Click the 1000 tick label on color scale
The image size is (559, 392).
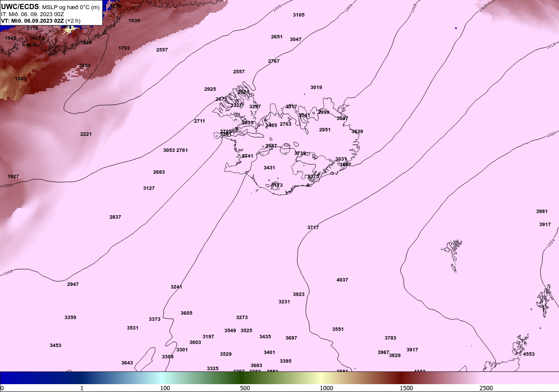click(x=326, y=388)
